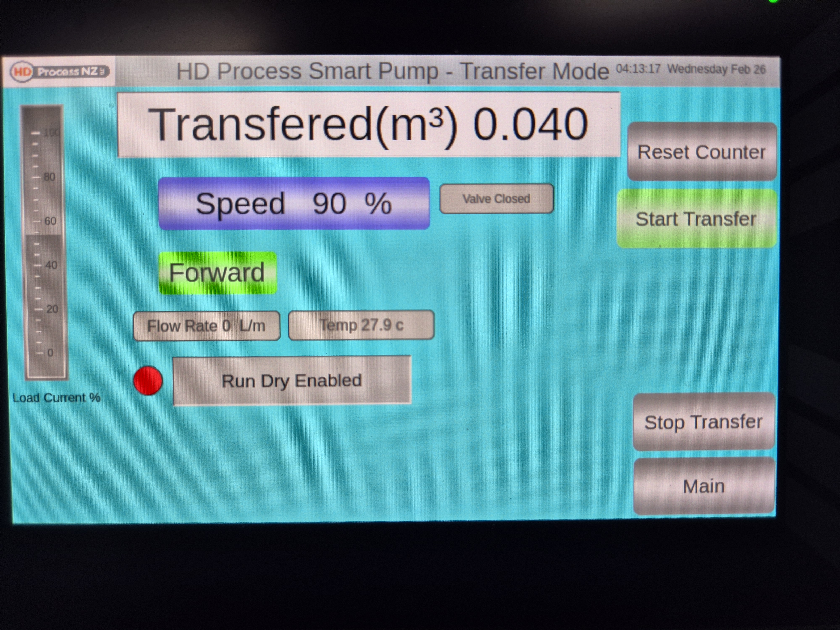Click the red run dry indicator light
The height and width of the screenshot is (630, 840).
(148, 381)
